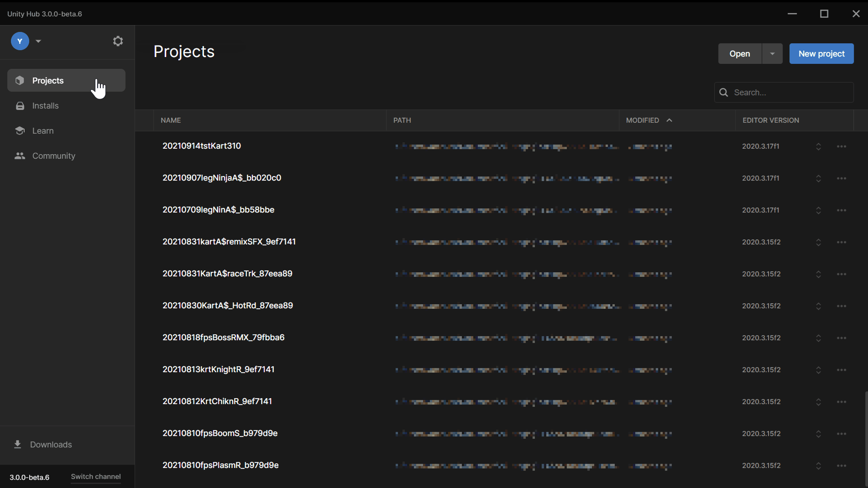
Task: Sort projects by Name column
Action: tap(171, 120)
